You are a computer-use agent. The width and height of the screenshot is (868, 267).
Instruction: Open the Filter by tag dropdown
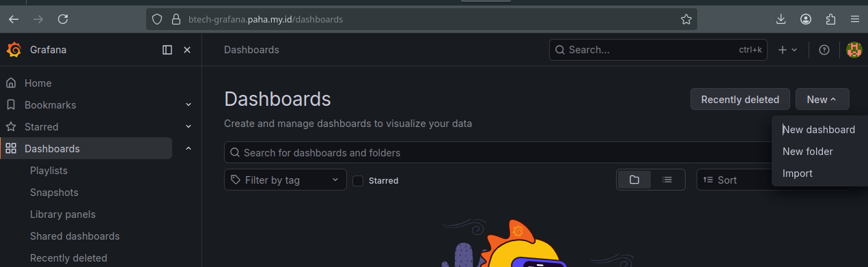click(285, 180)
